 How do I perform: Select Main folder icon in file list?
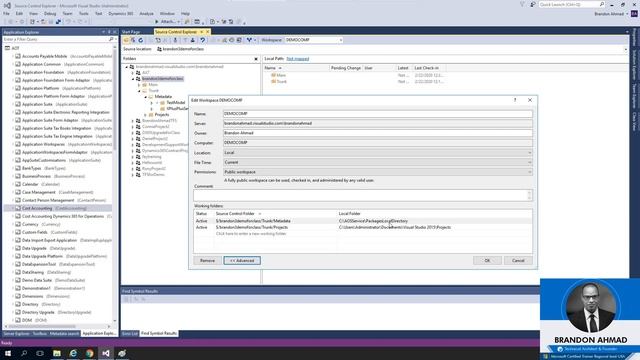click(273, 75)
